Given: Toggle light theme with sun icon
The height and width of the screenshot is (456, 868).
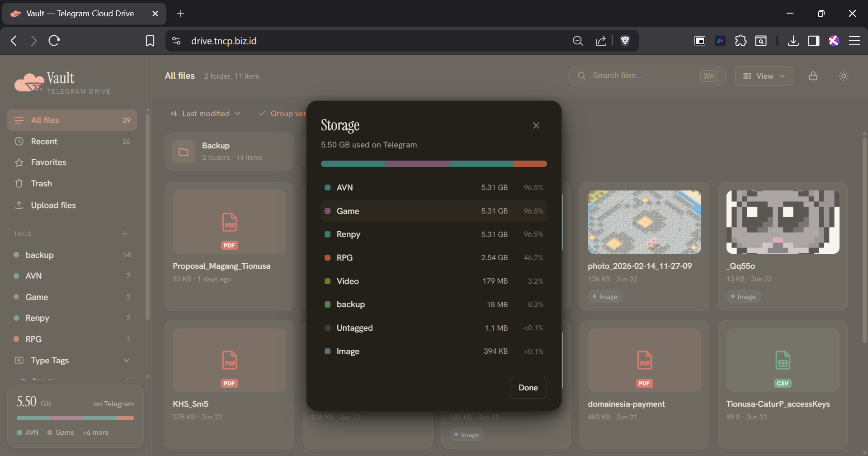Looking at the screenshot, I should pos(844,76).
